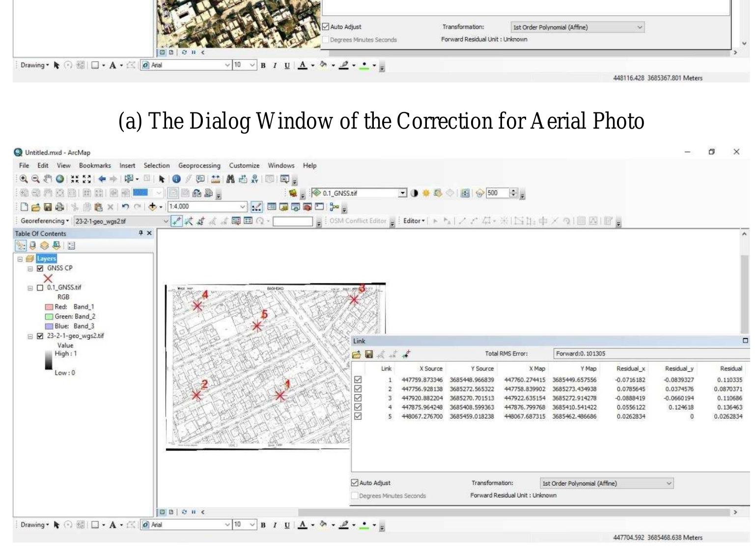Open links file in Link window
Screen dimensions: 756x546
point(357,354)
